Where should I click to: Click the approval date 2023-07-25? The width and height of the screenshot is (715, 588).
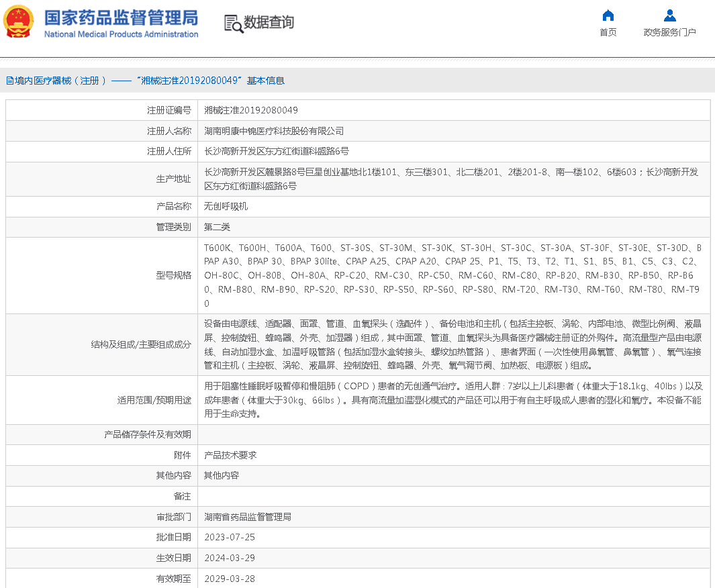[x=230, y=537]
